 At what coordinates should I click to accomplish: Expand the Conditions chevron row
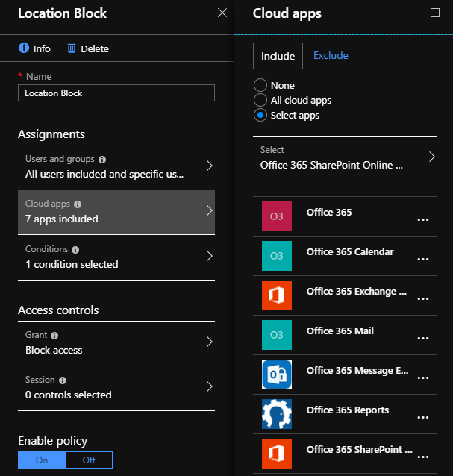point(116,257)
